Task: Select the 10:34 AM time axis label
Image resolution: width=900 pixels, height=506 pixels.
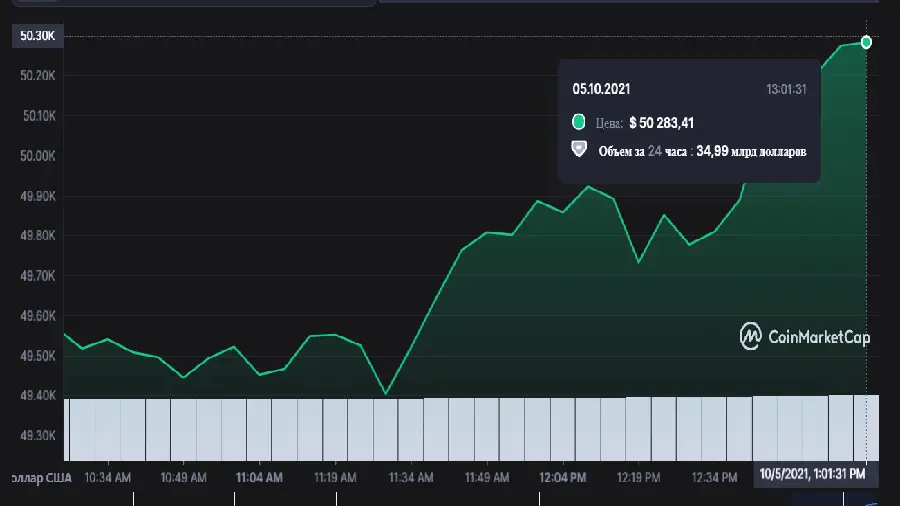Action: pos(108,478)
